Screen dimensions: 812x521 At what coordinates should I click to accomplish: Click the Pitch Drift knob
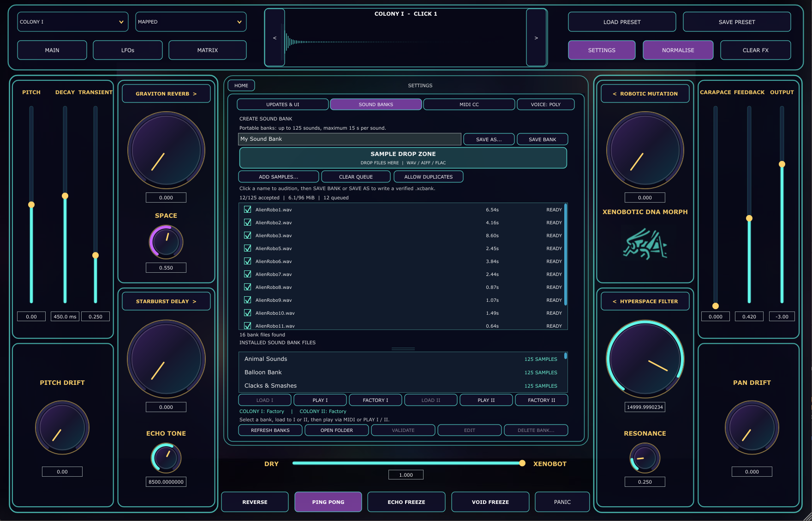62,427
